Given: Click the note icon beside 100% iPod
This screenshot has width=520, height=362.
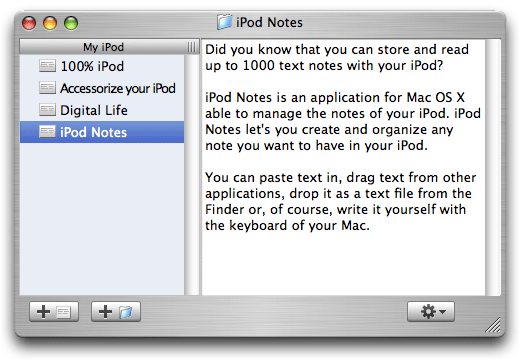Looking at the screenshot, I should (x=47, y=66).
